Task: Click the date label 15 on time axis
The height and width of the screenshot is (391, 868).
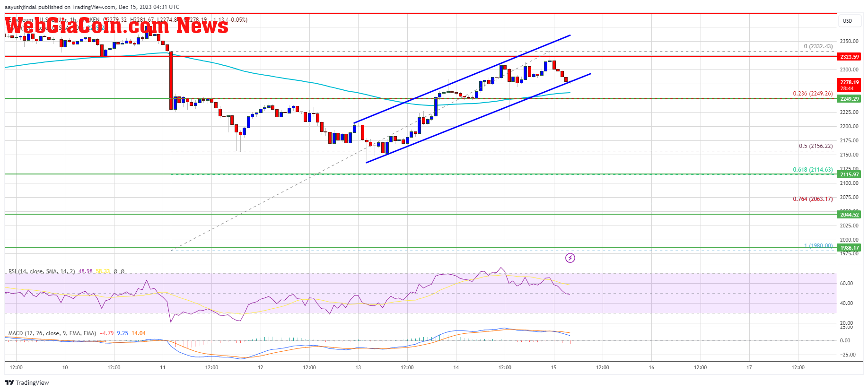Action: coord(554,367)
